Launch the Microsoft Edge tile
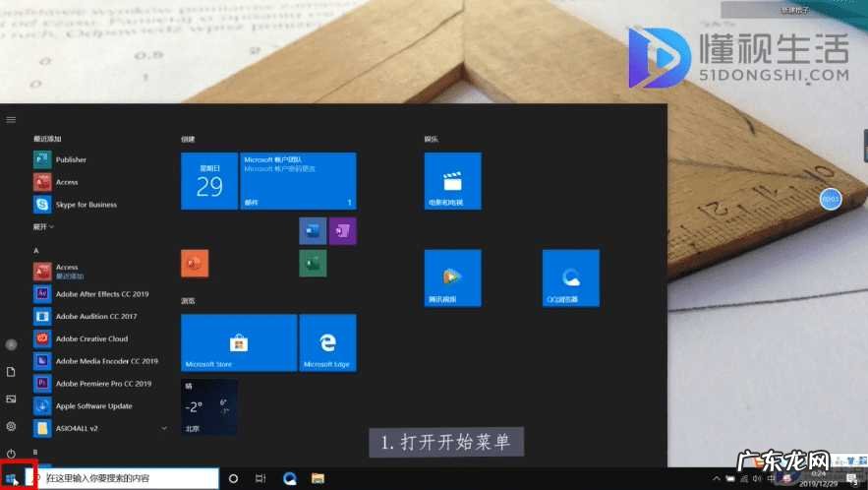The width and height of the screenshot is (868, 490). [x=327, y=342]
